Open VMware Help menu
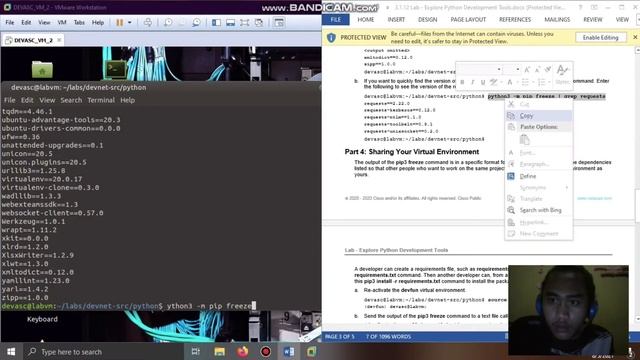This screenshot has width=640, height=360. click(98, 22)
